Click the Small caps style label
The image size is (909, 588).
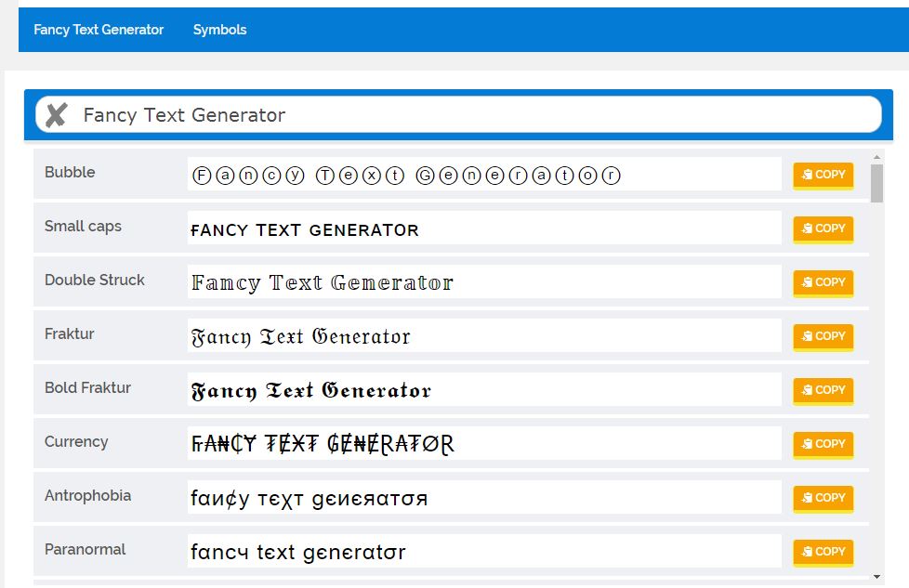pyautogui.click(x=83, y=227)
